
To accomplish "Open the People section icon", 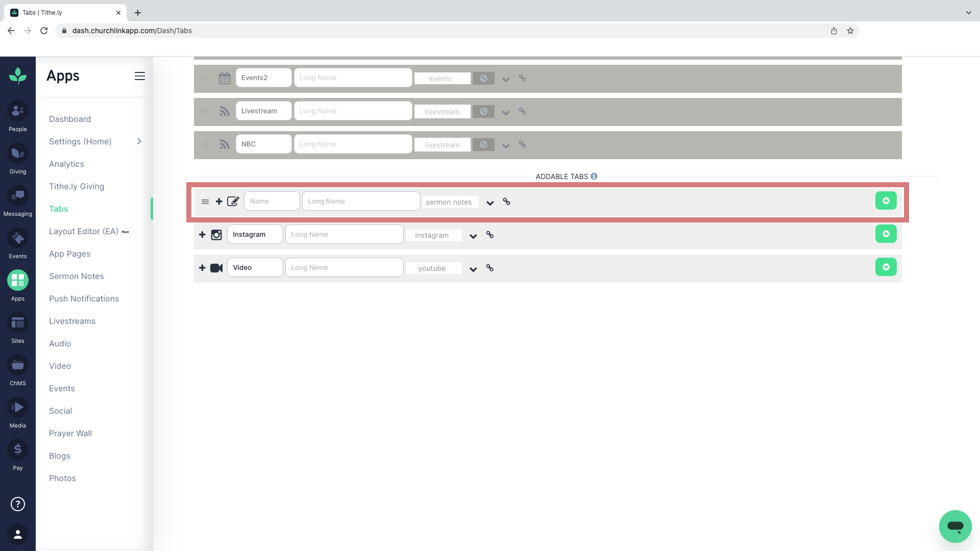I will pyautogui.click(x=18, y=111).
